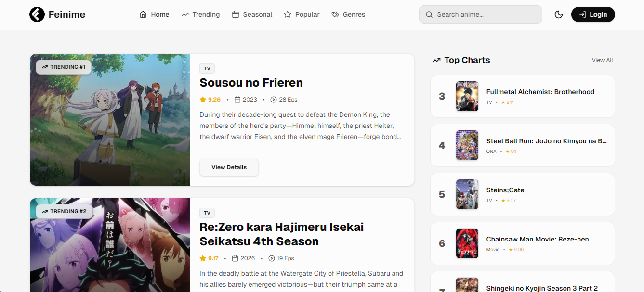This screenshot has height=292, width=644.
Task: Click the Seasonal calendar icon
Action: click(236, 14)
